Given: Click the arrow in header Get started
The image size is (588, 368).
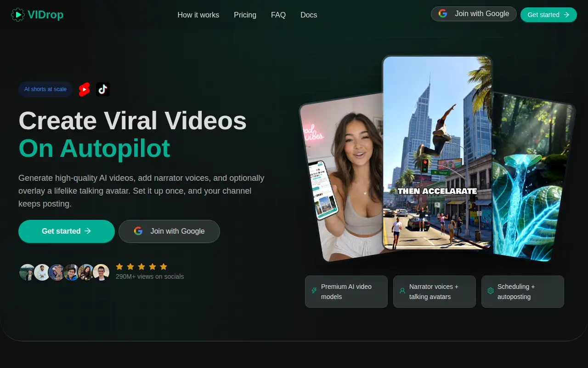Looking at the screenshot, I should [566, 15].
